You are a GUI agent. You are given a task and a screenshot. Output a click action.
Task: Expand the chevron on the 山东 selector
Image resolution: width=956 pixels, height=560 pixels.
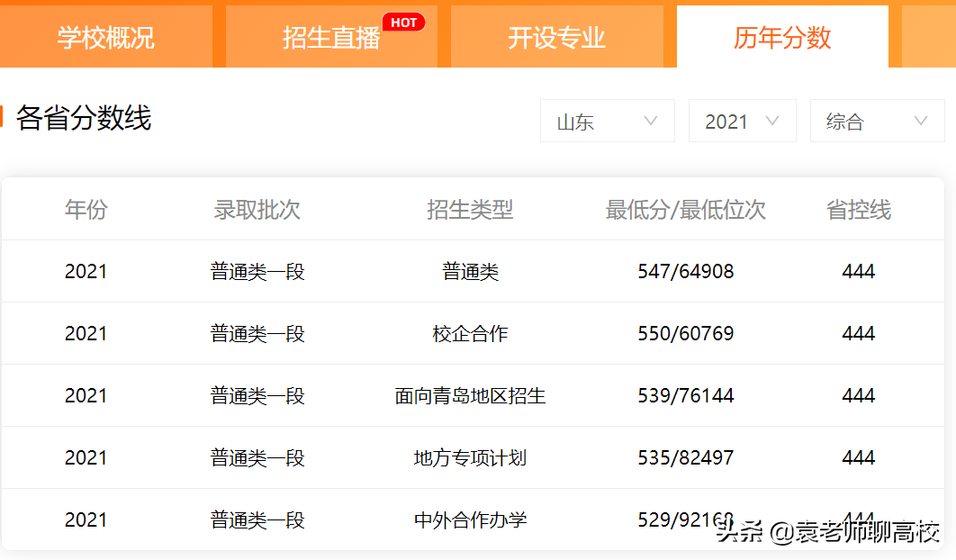(648, 121)
